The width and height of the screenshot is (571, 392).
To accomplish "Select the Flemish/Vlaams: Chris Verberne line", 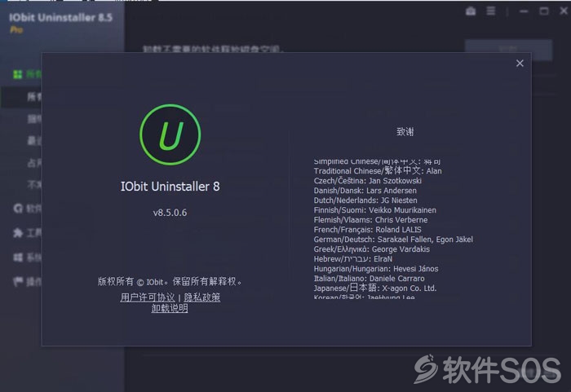I will point(370,220).
